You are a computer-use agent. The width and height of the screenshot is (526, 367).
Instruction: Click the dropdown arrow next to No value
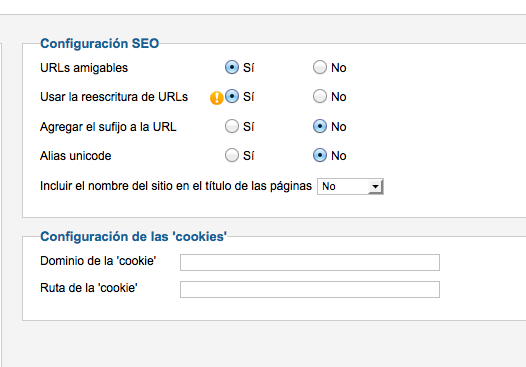click(x=375, y=187)
